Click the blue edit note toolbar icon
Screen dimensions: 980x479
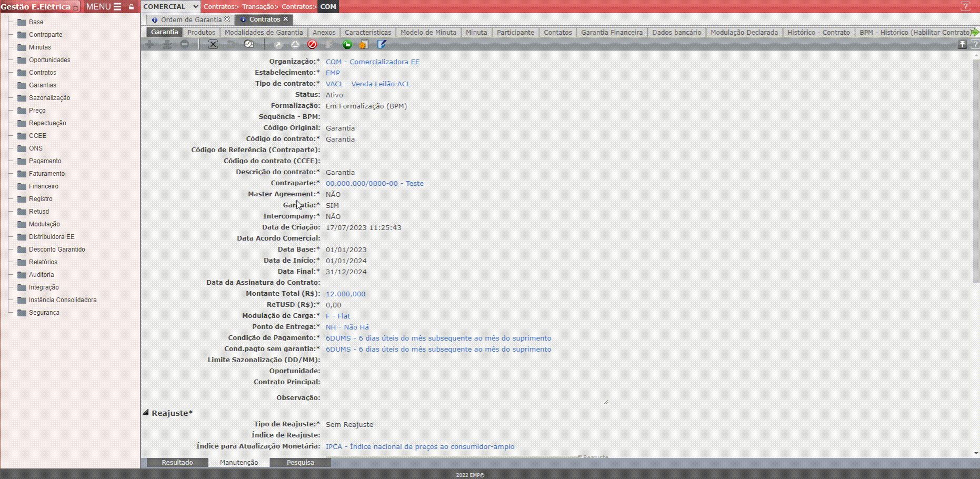382,45
